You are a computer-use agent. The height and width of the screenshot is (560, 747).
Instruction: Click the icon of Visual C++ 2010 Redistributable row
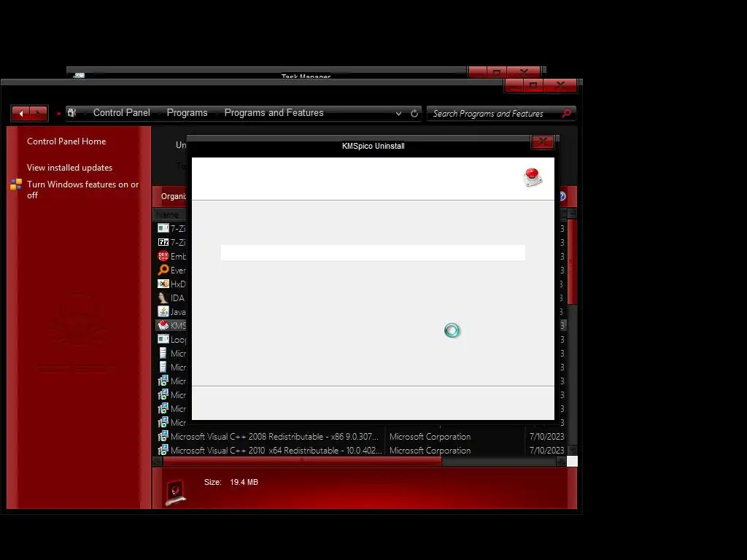[163, 450]
